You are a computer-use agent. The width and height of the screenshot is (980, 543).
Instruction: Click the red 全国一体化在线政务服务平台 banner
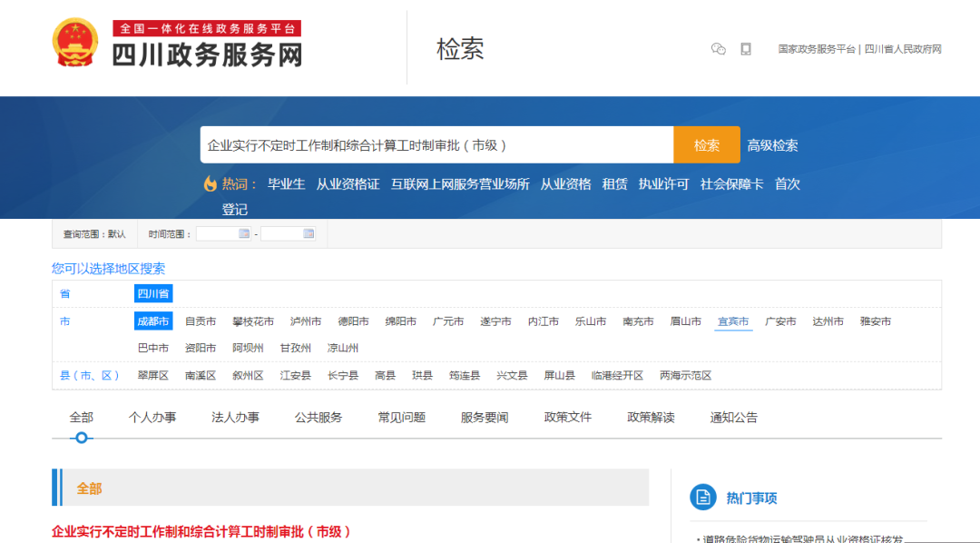(208, 27)
